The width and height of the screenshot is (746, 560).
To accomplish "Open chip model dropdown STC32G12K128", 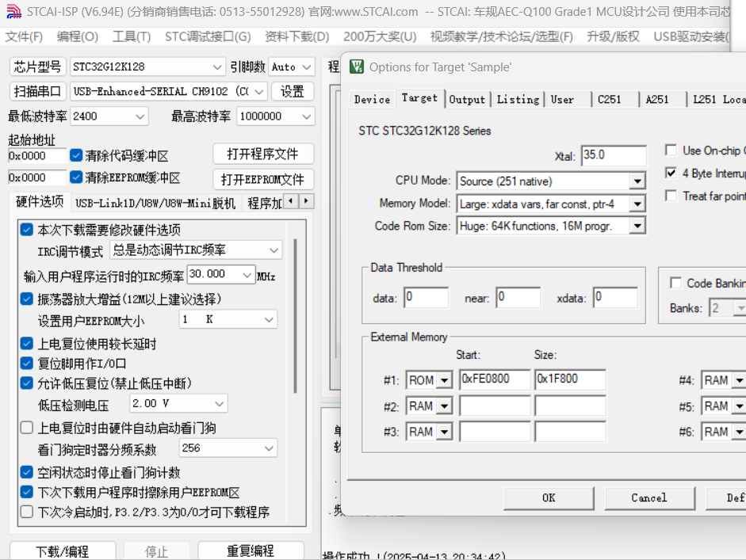I will 147,67.
